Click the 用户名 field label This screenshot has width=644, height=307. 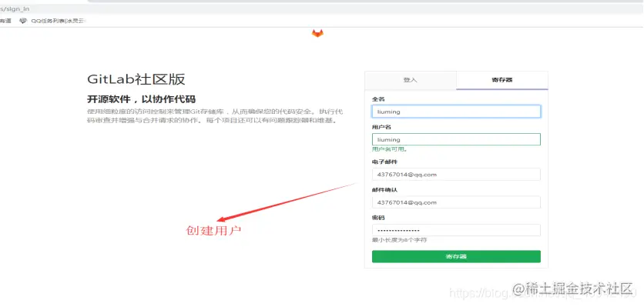click(x=381, y=127)
